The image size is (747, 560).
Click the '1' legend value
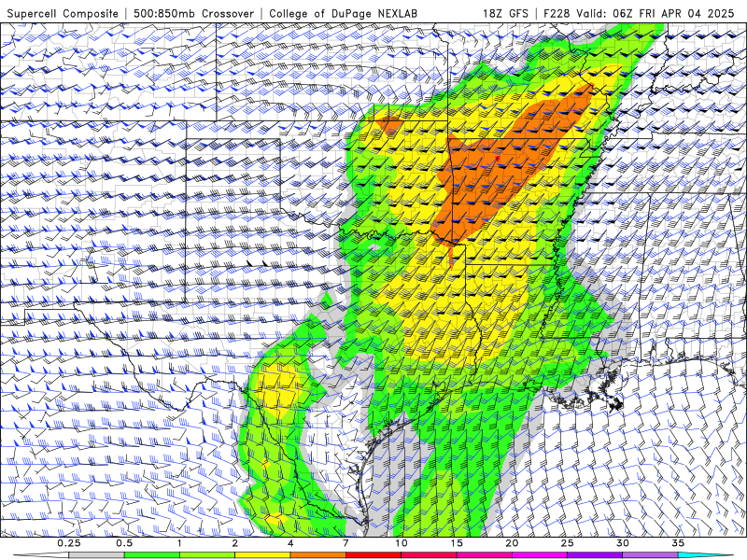click(179, 543)
